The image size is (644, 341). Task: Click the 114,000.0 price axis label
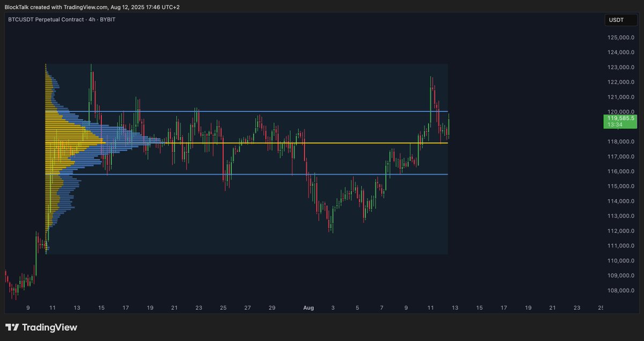coord(621,201)
